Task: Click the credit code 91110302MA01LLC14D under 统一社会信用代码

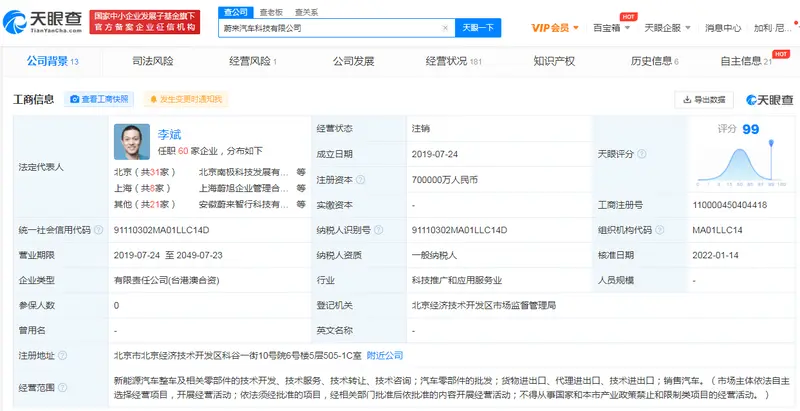Action: [162, 230]
